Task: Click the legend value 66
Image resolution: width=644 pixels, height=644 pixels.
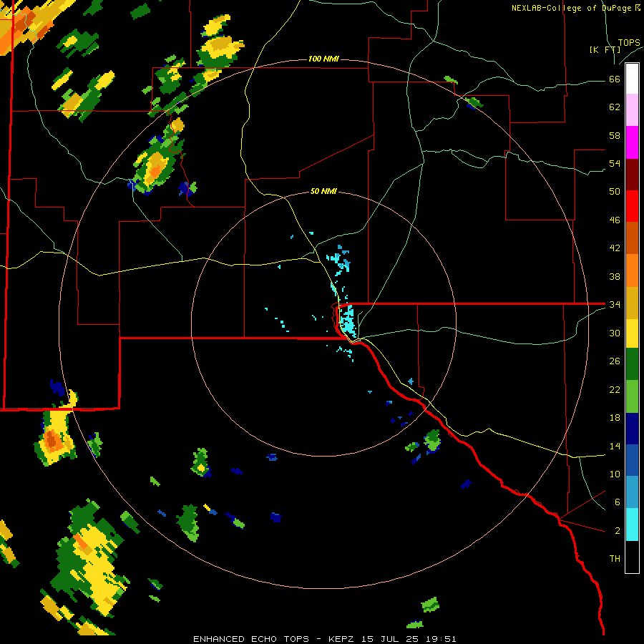Action: pyautogui.click(x=615, y=79)
